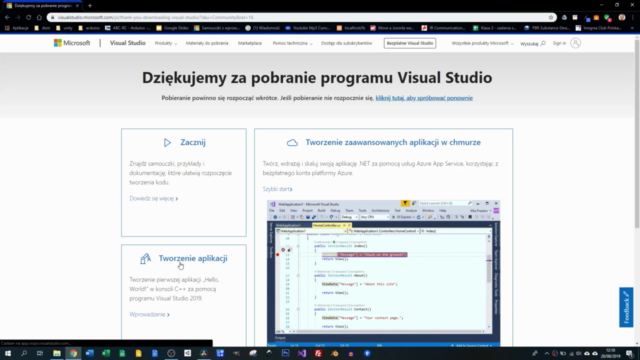This screenshot has width=640, height=360.
Task: Open the Youtube Mp3 Conv bookmark
Action: [308, 28]
